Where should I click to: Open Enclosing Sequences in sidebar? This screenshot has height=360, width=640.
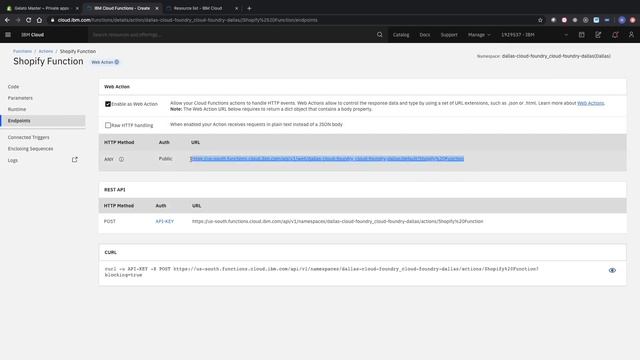(x=31, y=149)
